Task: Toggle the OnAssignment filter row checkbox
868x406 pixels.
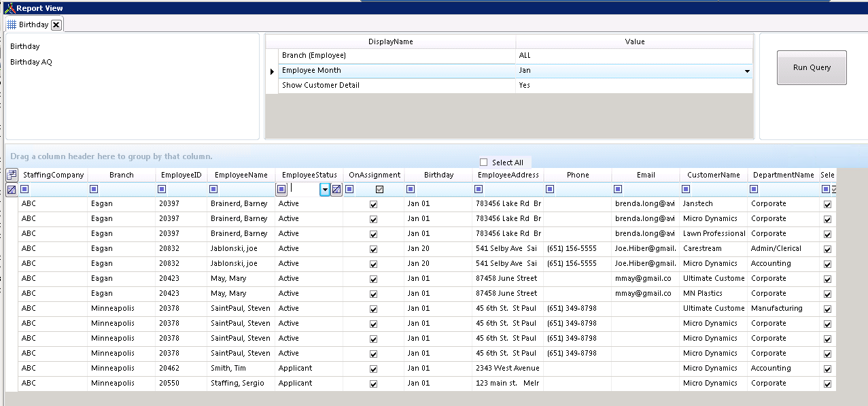Action: coord(379,190)
